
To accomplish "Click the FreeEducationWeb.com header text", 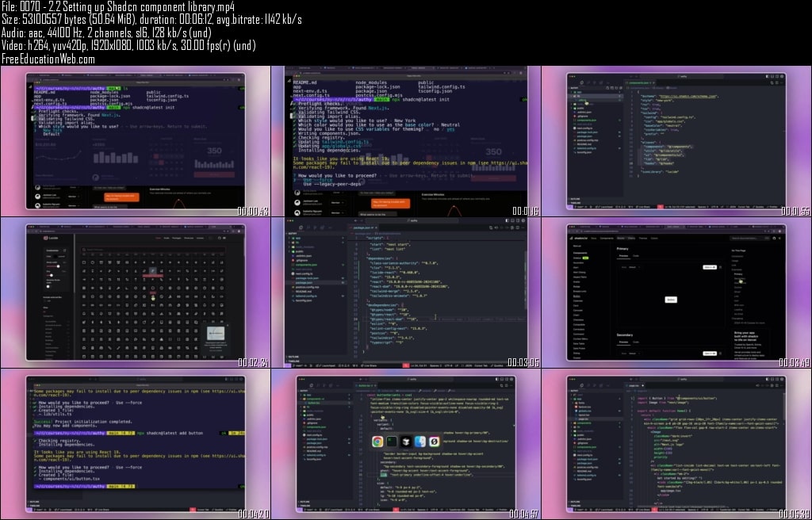I will pos(48,59).
